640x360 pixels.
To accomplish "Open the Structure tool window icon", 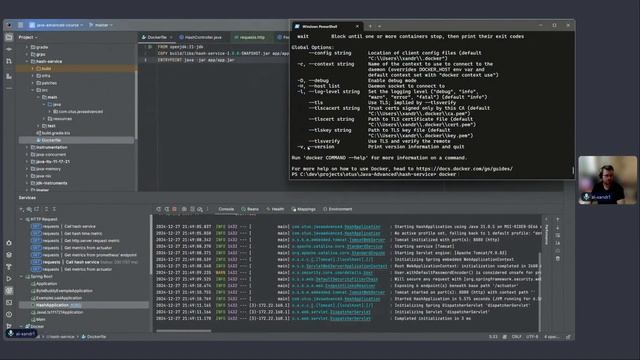I will coord(9,76).
